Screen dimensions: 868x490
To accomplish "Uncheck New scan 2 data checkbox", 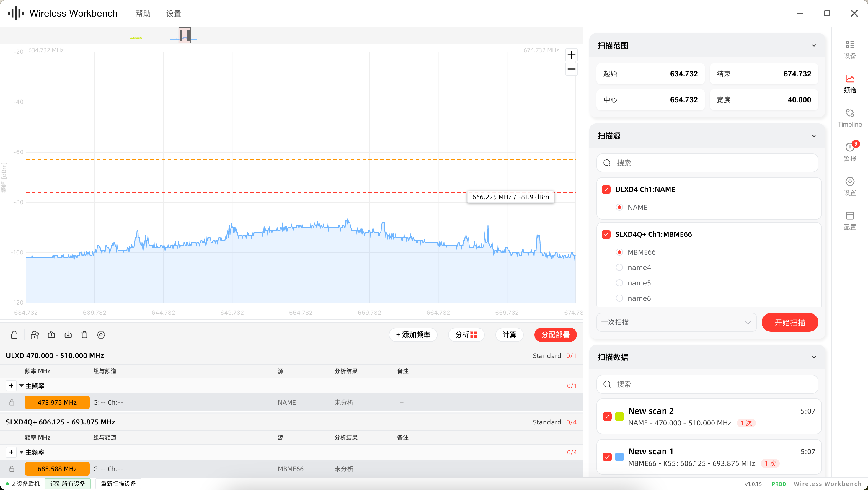I will (607, 416).
